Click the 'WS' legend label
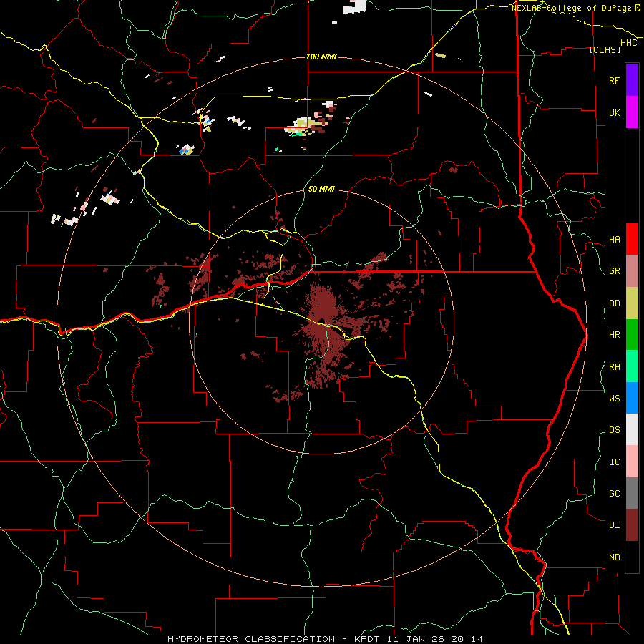This screenshot has width=644, height=644. pos(614,398)
